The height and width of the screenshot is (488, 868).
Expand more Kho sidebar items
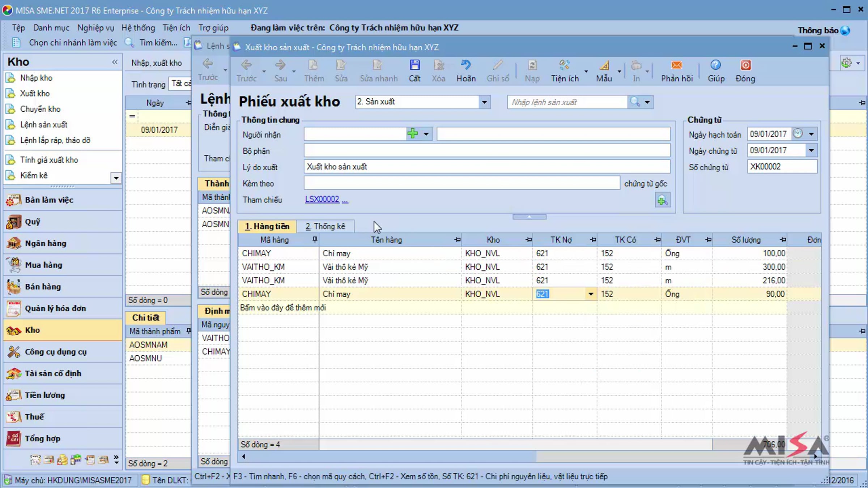click(x=116, y=178)
